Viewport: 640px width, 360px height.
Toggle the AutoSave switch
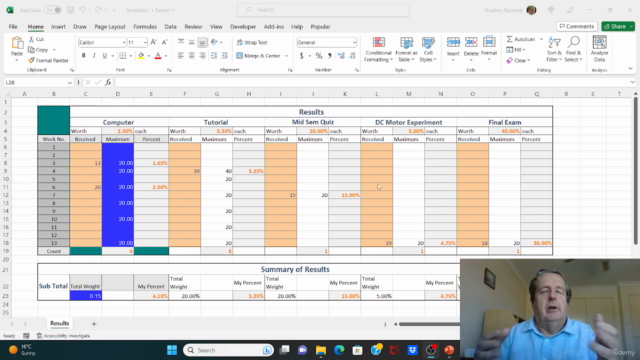point(53,10)
